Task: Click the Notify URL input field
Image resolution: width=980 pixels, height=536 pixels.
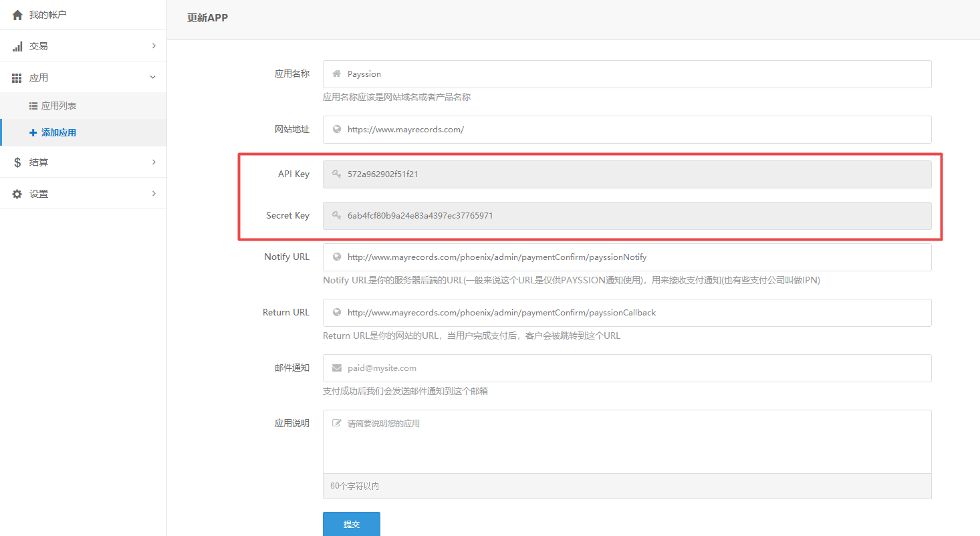Action: coord(626,257)
